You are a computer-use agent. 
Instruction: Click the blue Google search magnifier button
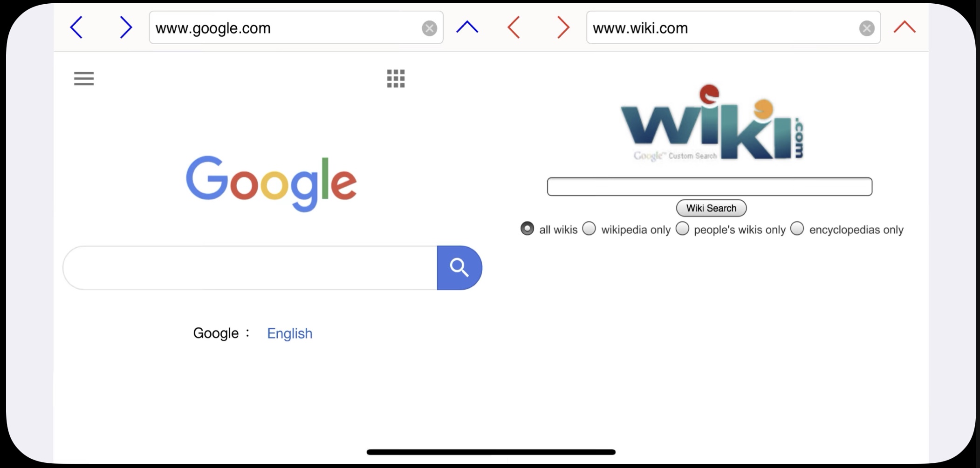(459, 268)
